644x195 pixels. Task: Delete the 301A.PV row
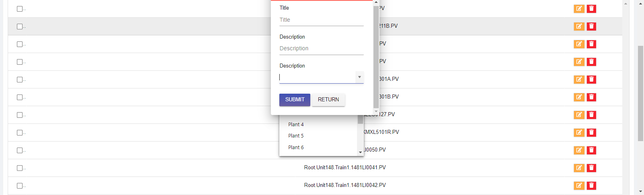[591, 79]
